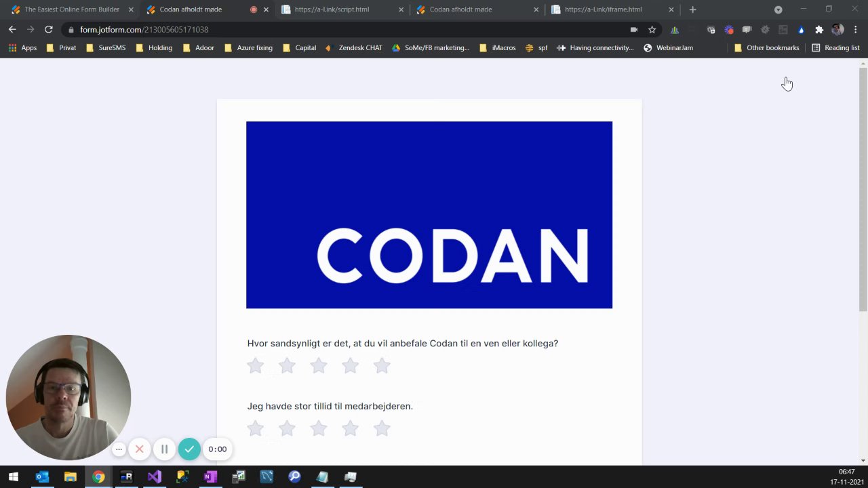
Task: Cancel the recording with the red X
Action: [x=139, y=449]
